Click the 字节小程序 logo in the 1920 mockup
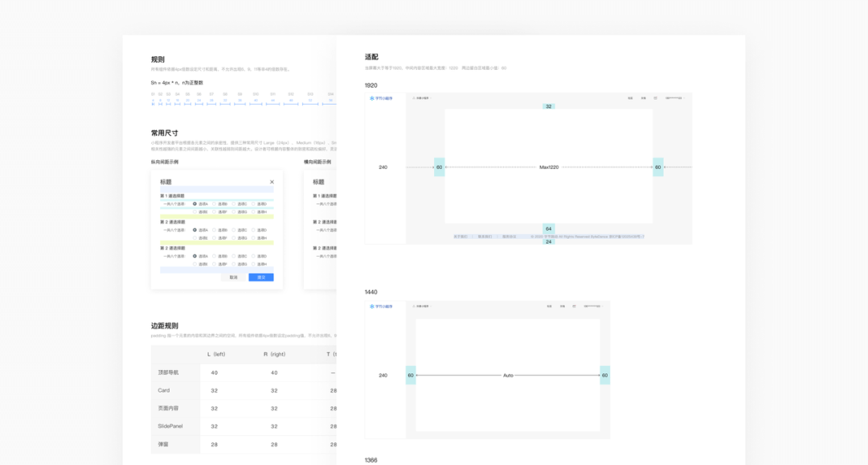The image size is (868, 465). tap(381, 98)
